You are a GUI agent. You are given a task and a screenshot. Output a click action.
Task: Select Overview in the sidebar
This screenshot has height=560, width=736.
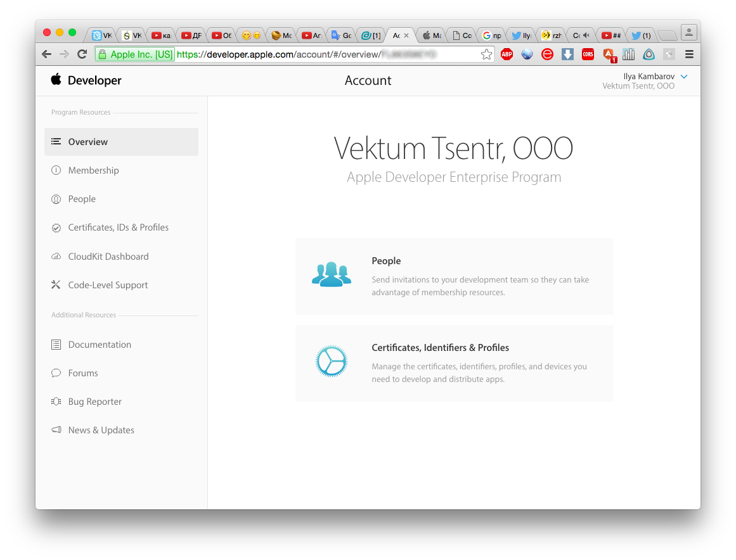pos(121,142)
